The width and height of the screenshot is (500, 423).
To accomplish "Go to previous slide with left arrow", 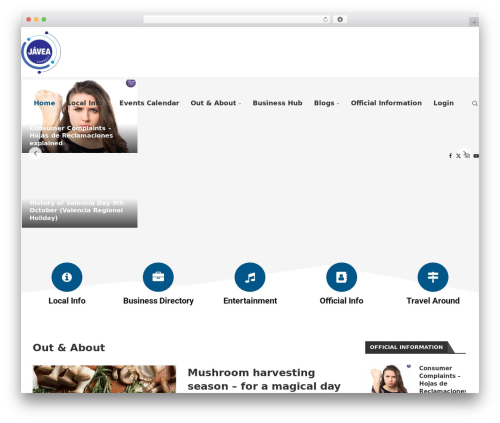I will 35,154.
